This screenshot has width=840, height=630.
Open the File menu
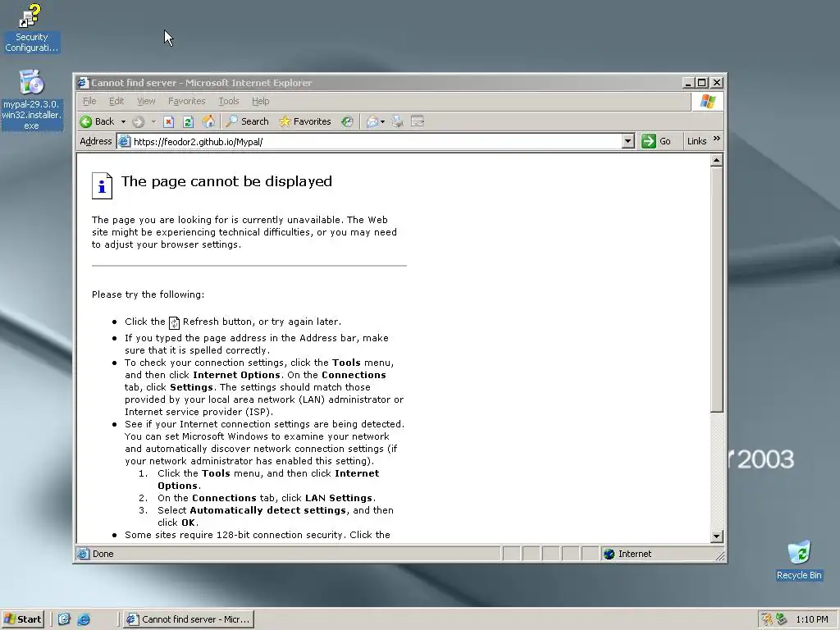tap(89, 101)
